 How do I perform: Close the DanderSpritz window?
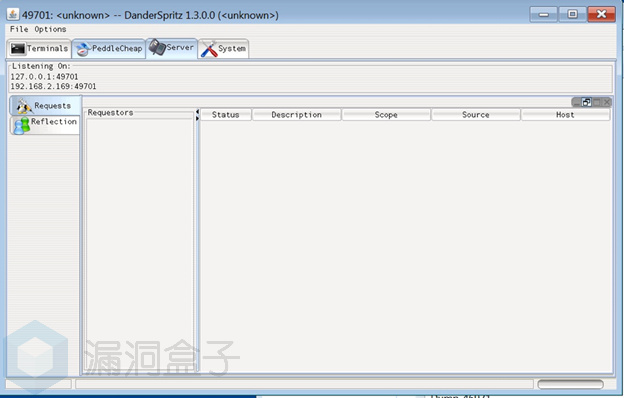tap(601, 14)
